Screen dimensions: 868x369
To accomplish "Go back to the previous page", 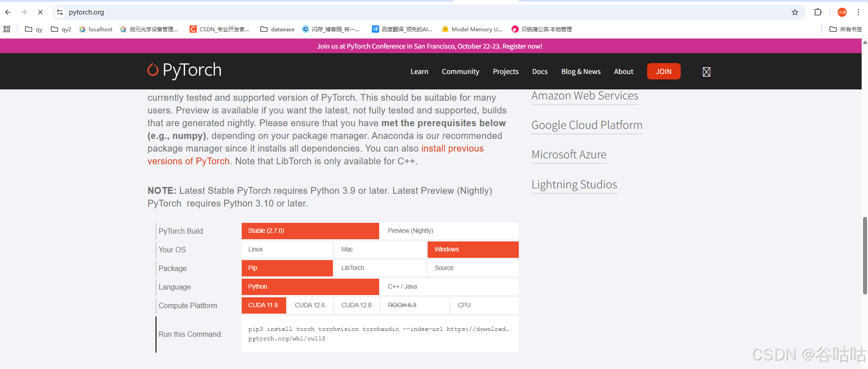I will [x=8, y=12].
